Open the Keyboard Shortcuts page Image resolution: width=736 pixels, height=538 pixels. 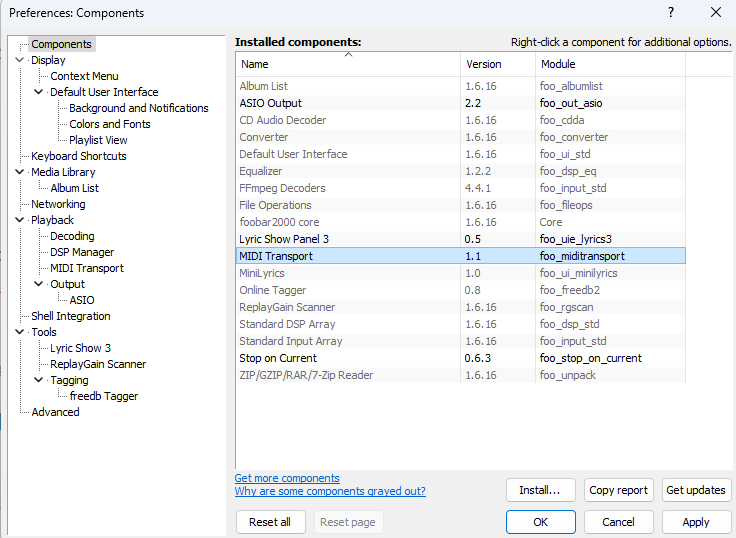[79, 156]
